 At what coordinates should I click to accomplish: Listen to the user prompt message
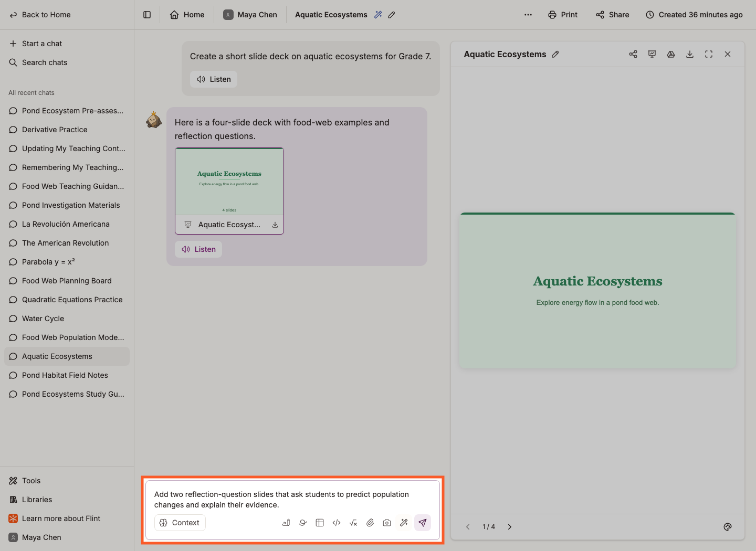214,79
